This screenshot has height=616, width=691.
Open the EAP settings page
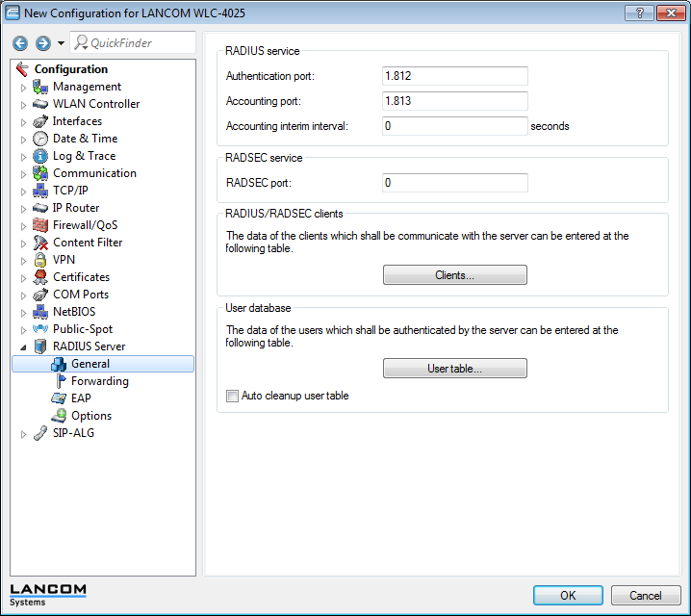[81, 398]
